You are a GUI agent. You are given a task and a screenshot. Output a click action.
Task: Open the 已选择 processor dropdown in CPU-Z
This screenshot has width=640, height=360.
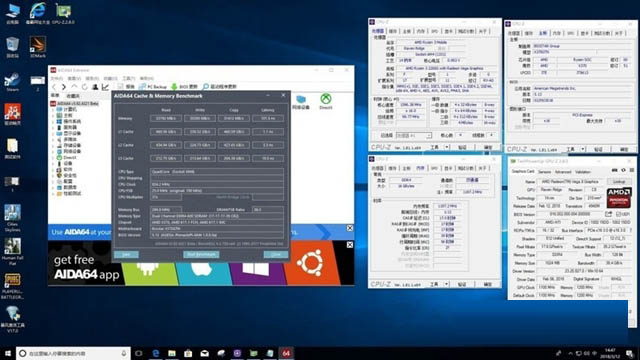click(x=414, y=136)
